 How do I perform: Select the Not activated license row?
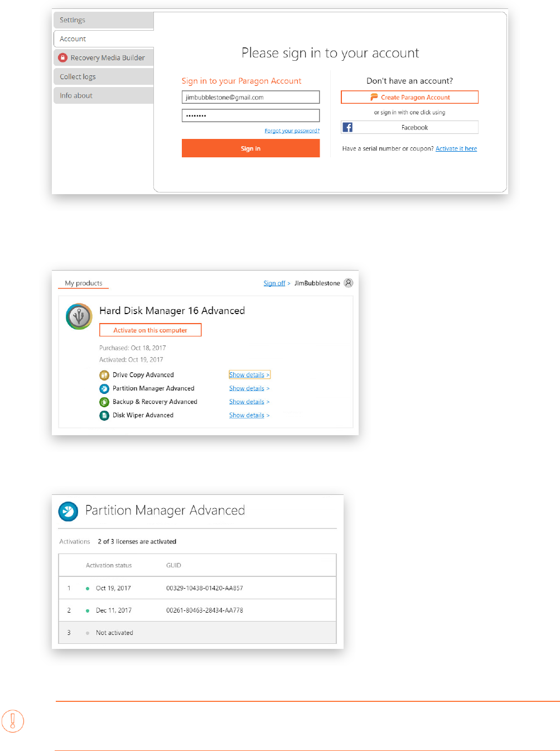197,633
